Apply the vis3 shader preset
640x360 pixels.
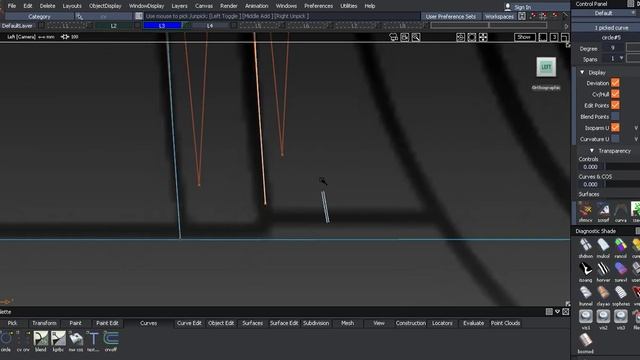620,317
